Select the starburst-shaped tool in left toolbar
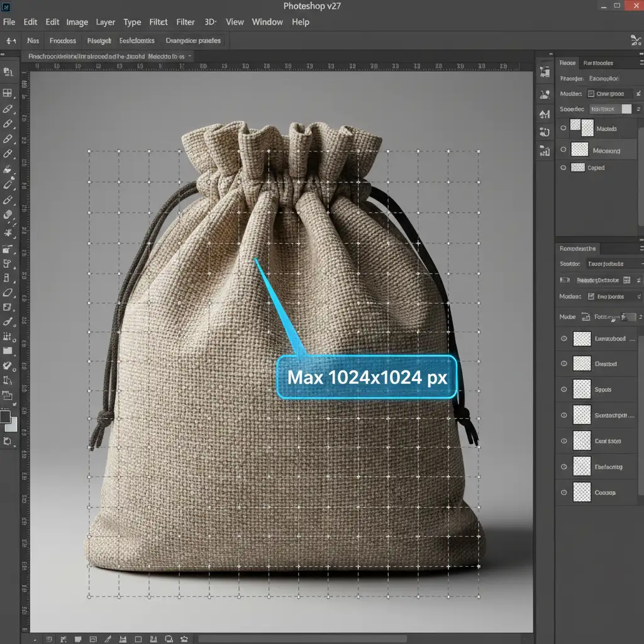 (x=8, y=232)
